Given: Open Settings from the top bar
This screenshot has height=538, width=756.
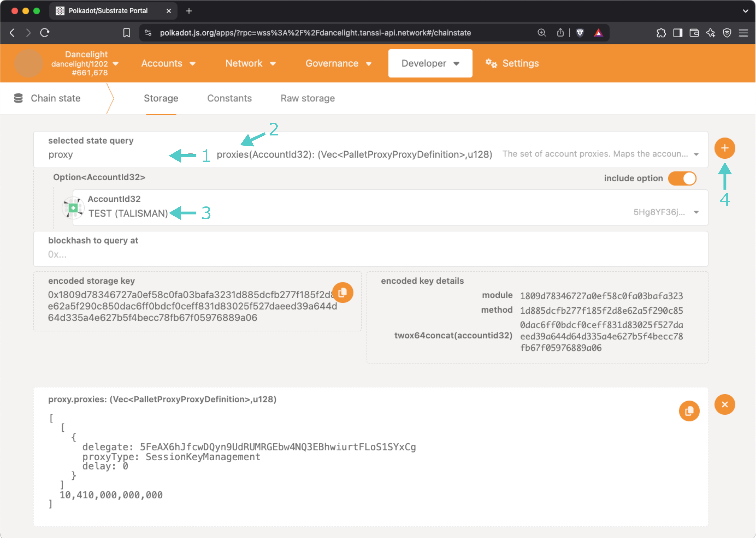Looking at the screenshot, I should click(512, 63).
